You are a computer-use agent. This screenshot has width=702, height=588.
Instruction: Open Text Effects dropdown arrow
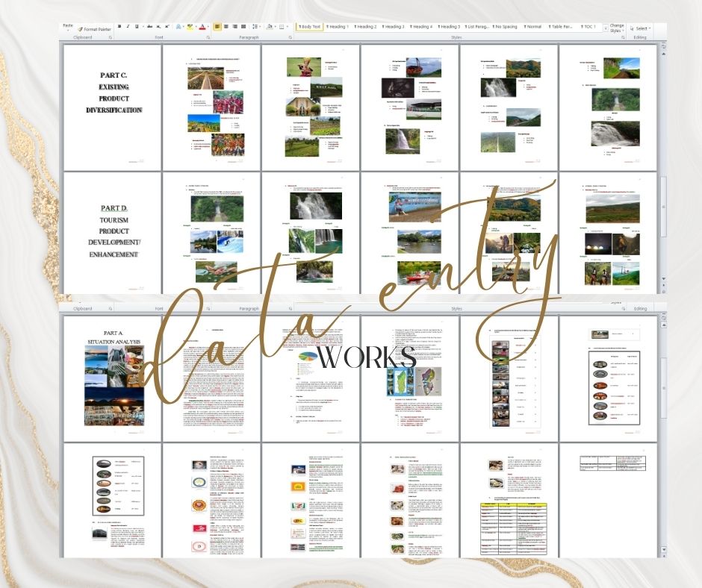[184, 26]
